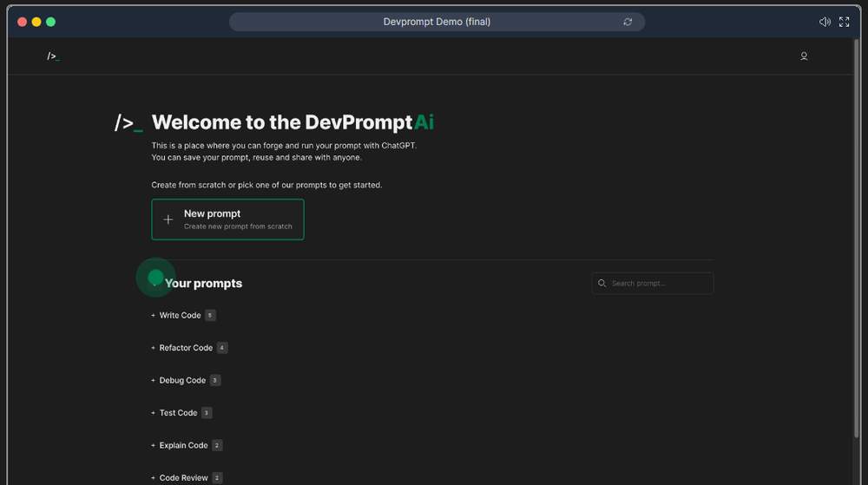The image size is (868, 485).
Task: Click the Your prompts heading
Action: (203, 283)
